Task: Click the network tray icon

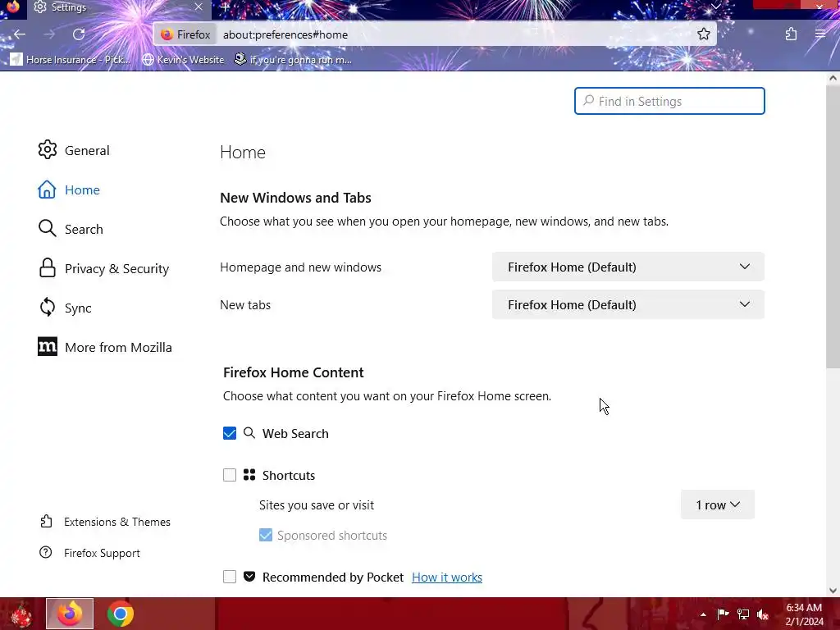Action: tap(743, 614)
